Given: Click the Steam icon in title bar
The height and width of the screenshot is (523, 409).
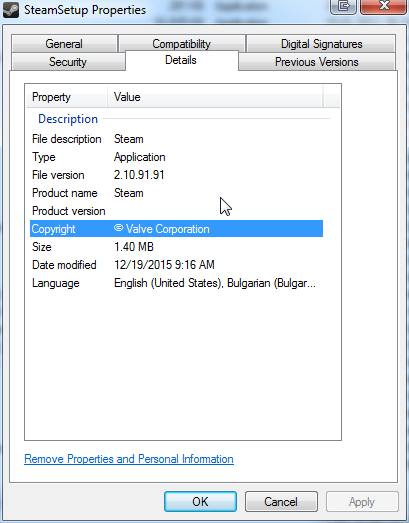Looking at the screenshot, I should 11,10.
